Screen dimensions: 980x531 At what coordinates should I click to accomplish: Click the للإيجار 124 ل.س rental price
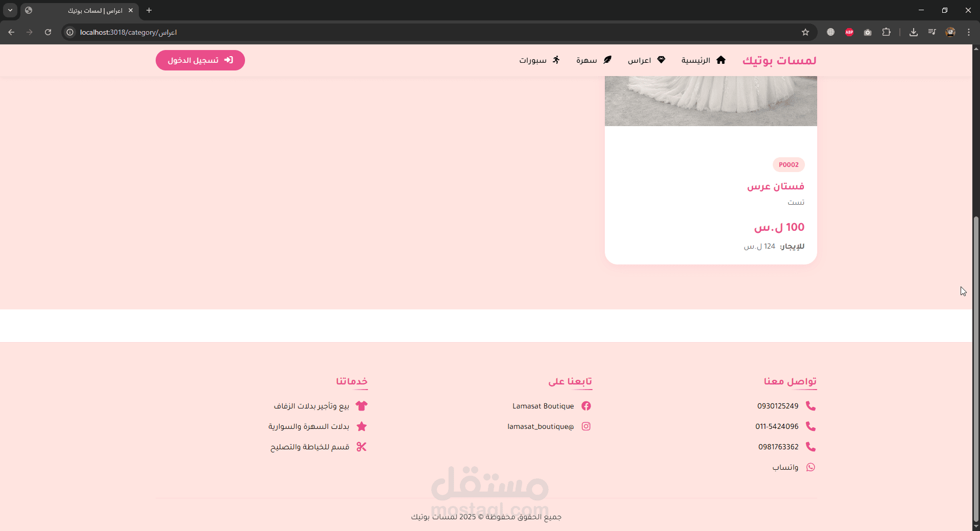pos(774,246)
